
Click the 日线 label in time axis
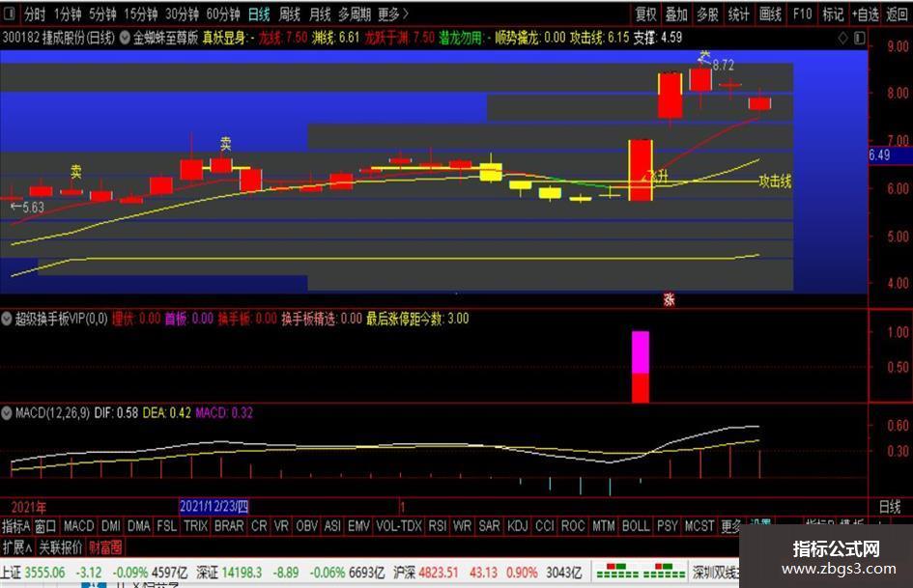pos(890,507)
